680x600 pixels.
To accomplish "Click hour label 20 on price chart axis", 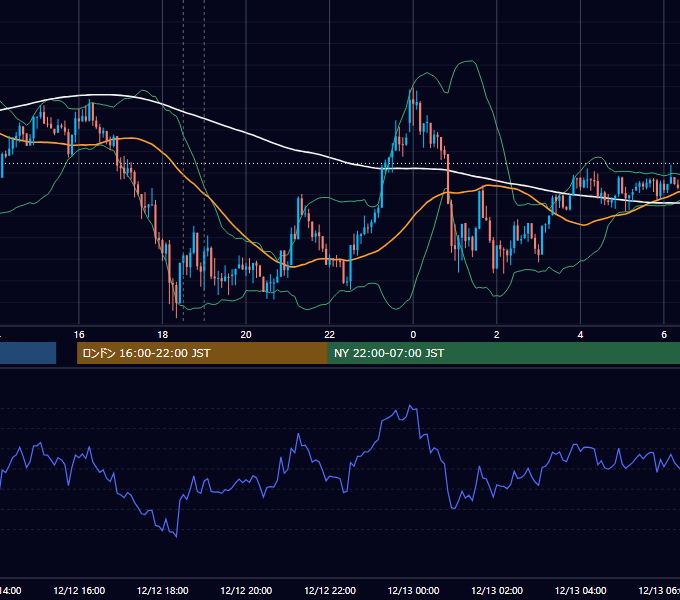I will point(246,335).
